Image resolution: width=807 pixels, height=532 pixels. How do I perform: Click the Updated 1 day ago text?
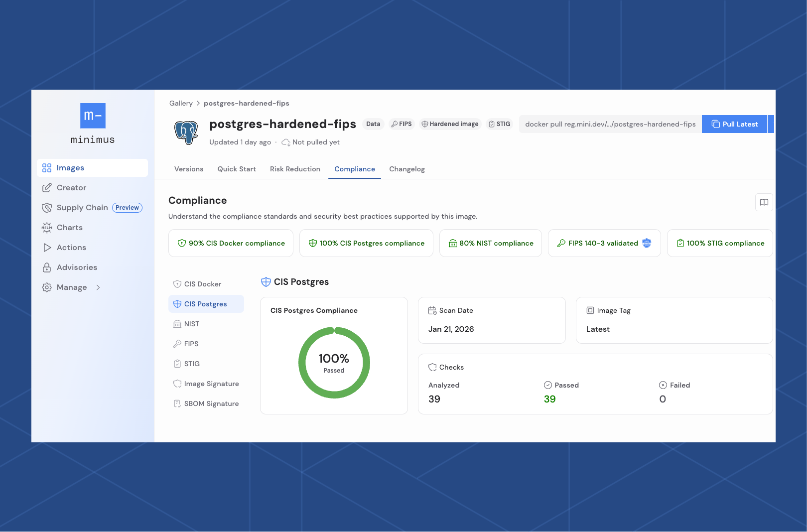pyautogui.click(x=240, y=142)
